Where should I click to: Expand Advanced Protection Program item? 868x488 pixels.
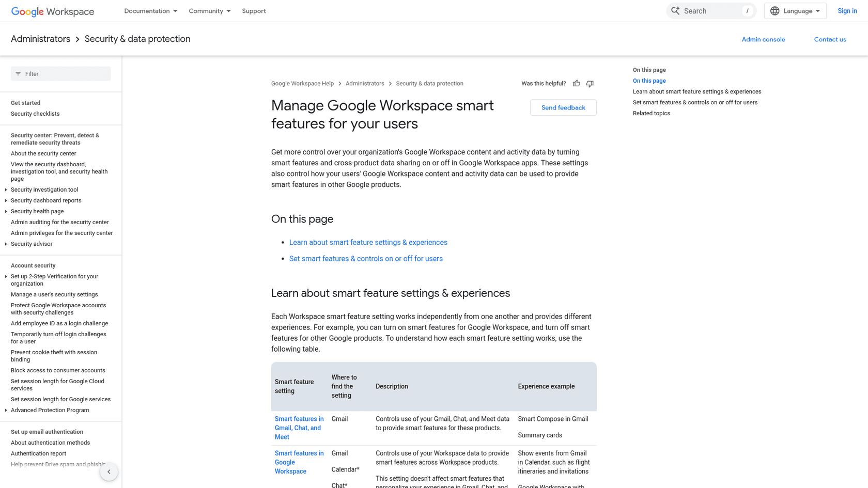[6, 410]
